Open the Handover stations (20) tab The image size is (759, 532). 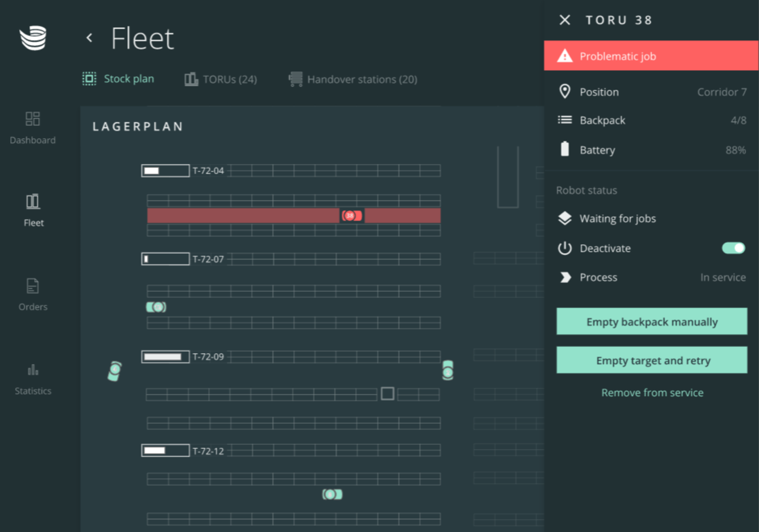pyautogui.click(x=353, y=80)
